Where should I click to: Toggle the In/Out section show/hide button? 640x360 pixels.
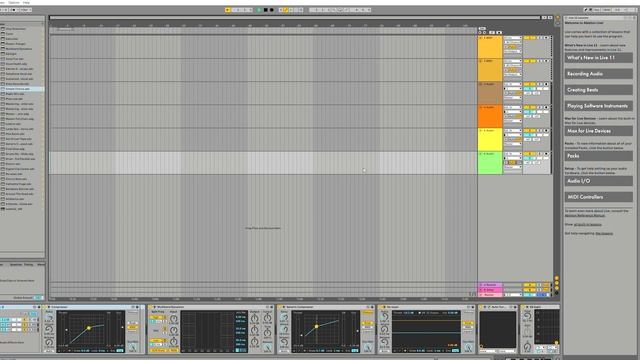pyautogui.click(x=557, y=278)
